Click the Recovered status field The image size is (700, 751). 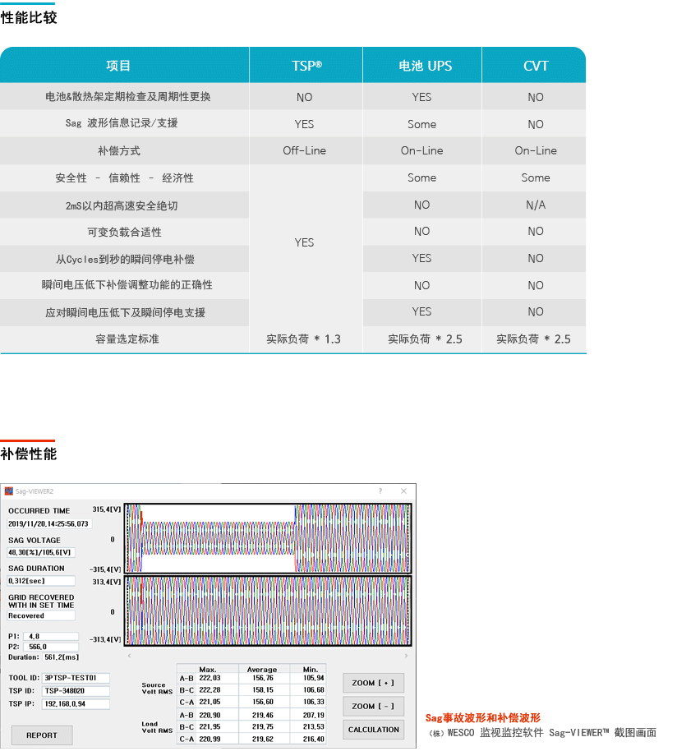[41, 615]
